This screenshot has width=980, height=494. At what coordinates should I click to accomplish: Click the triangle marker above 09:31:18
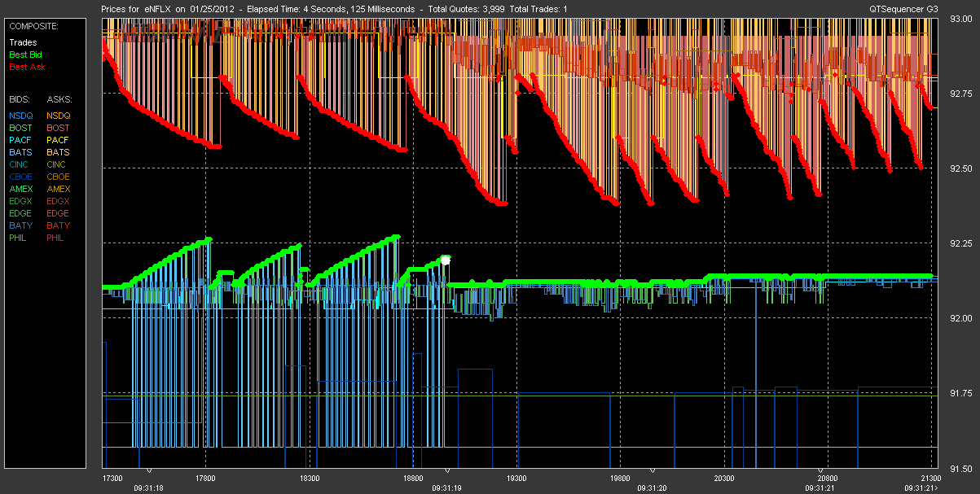(148, 471)
